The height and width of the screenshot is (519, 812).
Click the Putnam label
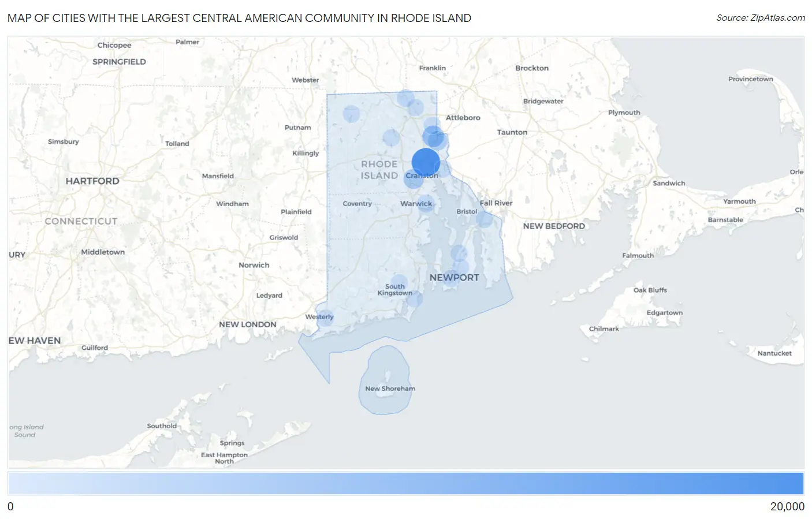(298, 128)
